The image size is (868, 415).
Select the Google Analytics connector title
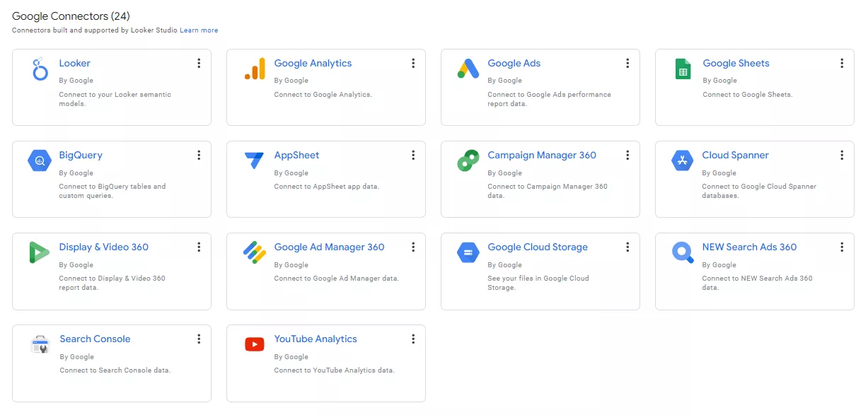[x=313, y=64]
